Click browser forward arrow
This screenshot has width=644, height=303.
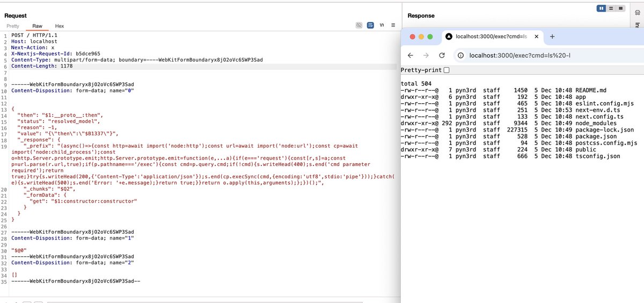click(426, 55)
